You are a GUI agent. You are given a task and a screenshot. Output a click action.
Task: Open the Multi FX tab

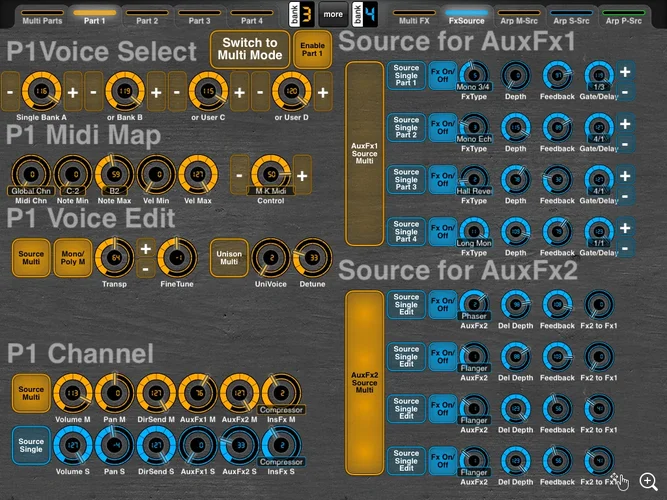click(x=414, y=17)
